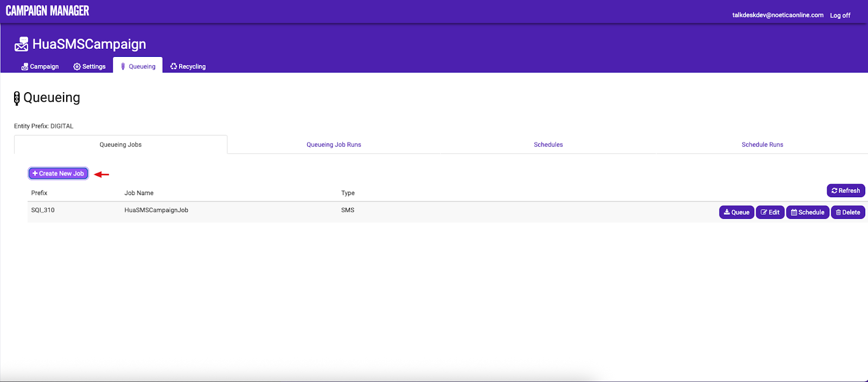
Task: Select the SMS type cell
Action: pyautogui.click(x=348, y=210)
